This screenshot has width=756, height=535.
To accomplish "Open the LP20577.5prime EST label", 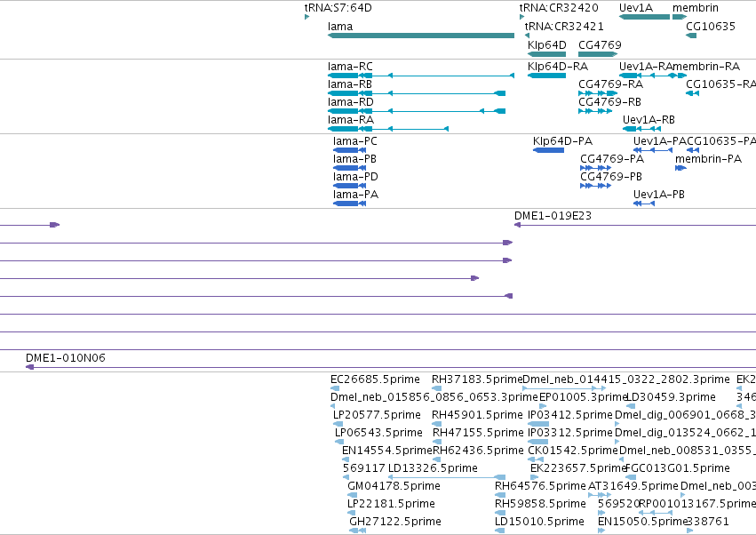I will click(377, 415).
